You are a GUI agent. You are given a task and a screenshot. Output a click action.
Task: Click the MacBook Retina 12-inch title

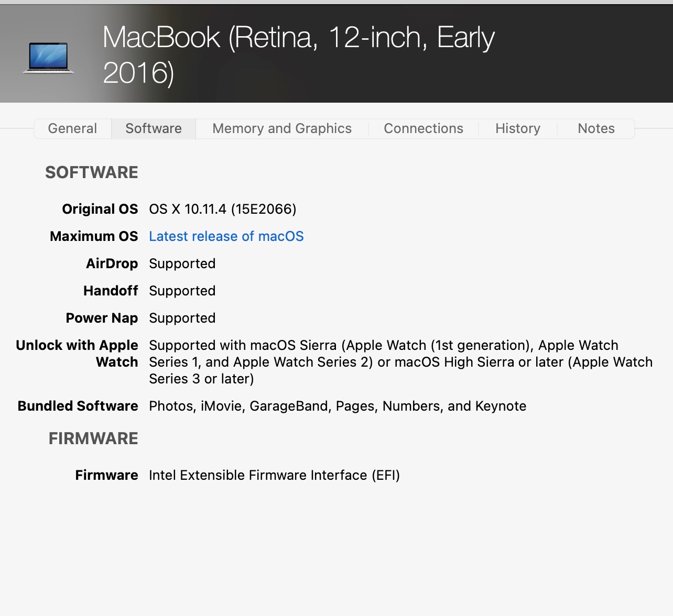click(298, 54)
